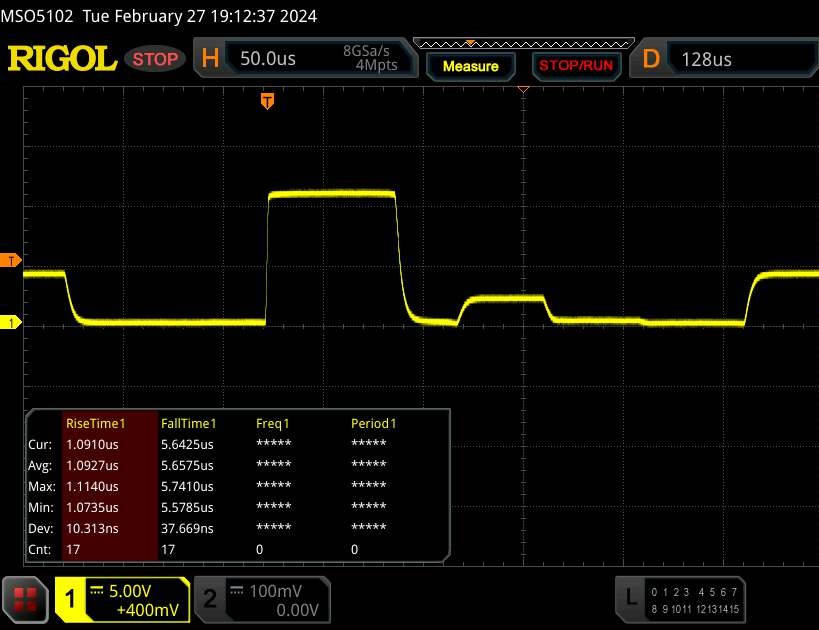Image resolution: width=819 pixels, height=630 pixels.
Task: Click RiseTime1 current value 1.0910us
Action: [x=92, y=445]
